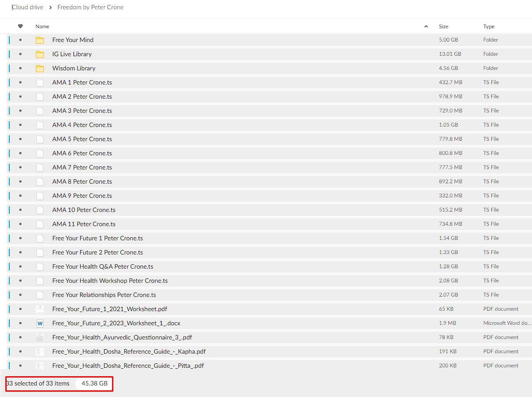
Task: Click the heart favorite icon in header
Action: pyautogui.click(x=20, y=27)
